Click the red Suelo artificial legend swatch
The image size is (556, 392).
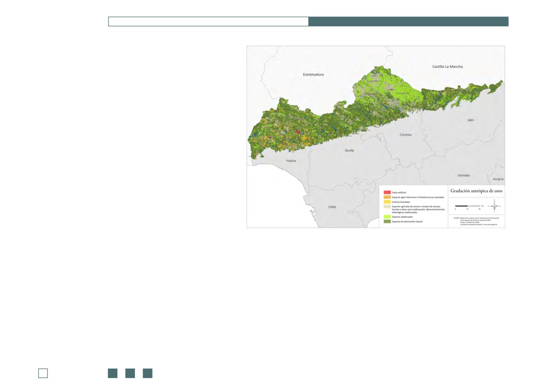[387, 192]
